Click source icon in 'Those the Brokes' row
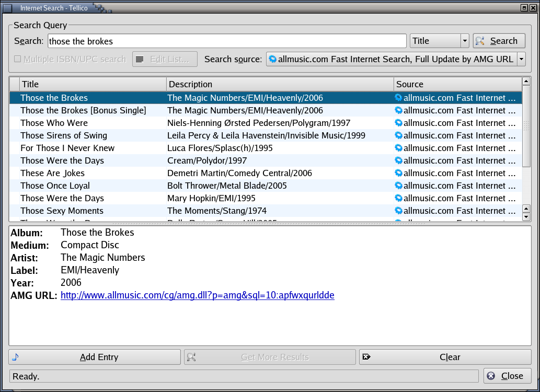This screenshot has height=392, width=540. [x=398, y=98]
